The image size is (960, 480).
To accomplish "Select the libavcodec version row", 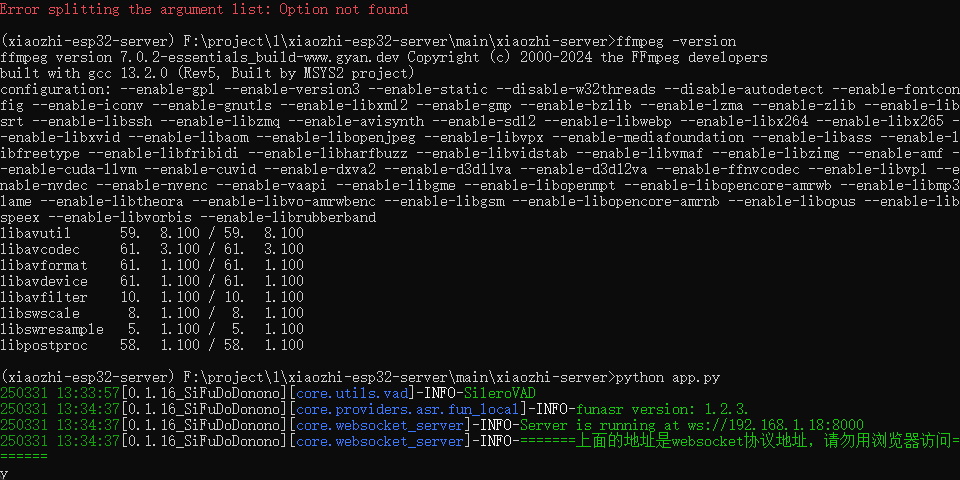I will pos(152,249).
